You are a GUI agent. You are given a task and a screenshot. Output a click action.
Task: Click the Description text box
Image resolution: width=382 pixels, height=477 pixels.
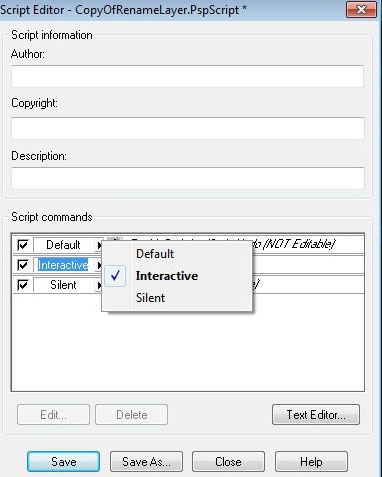coord(188,178)
